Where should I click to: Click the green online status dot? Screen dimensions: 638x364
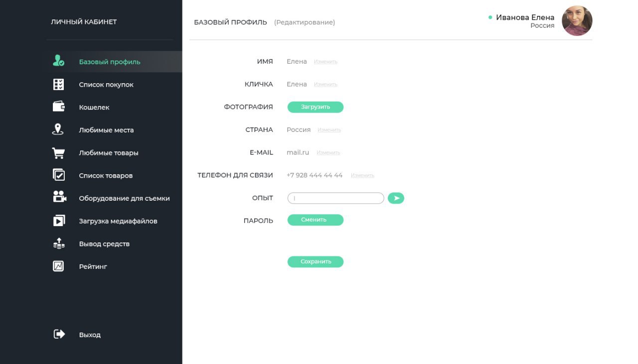(490, 17)
